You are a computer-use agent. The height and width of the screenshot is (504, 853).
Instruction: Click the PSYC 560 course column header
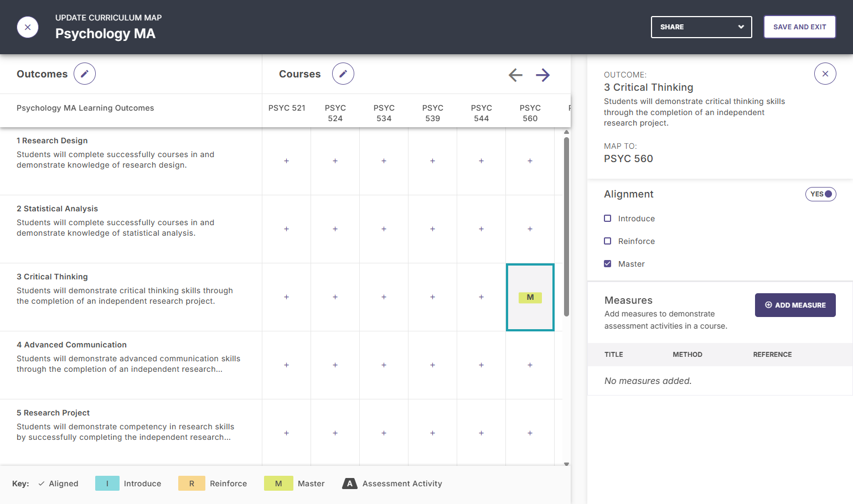pyautogui.click(x=530, y=113)
